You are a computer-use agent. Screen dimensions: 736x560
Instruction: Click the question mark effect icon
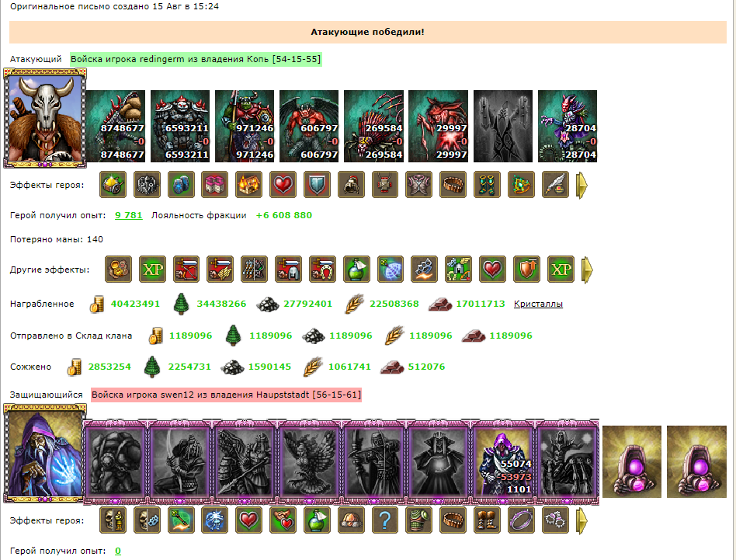pyautogui.click(x=384, y=520)
